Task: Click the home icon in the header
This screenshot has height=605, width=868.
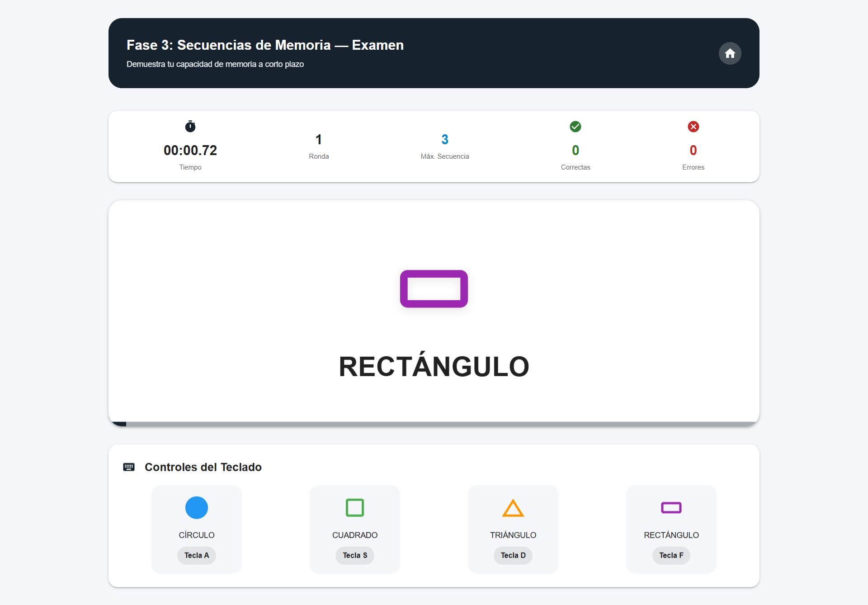Action: click(x=730, y=53)
